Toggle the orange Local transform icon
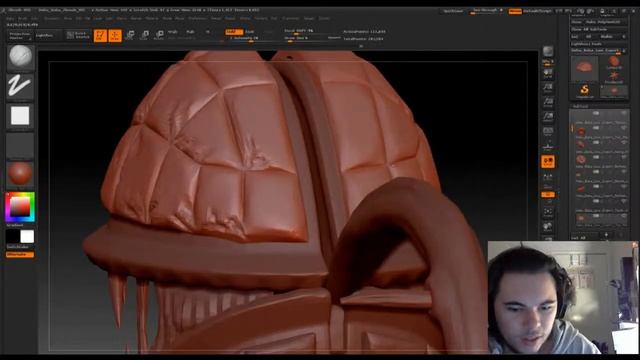This screenshot has width=640, height=360. click(x=548, y=162)
